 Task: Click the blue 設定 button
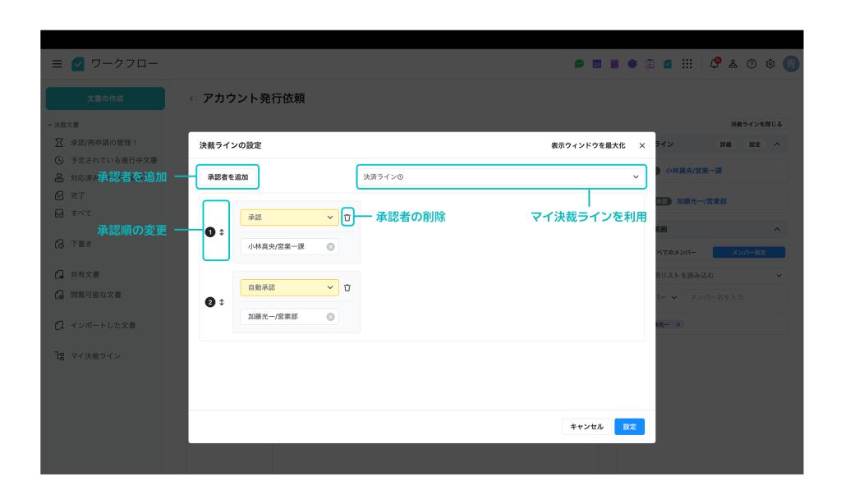629,427
